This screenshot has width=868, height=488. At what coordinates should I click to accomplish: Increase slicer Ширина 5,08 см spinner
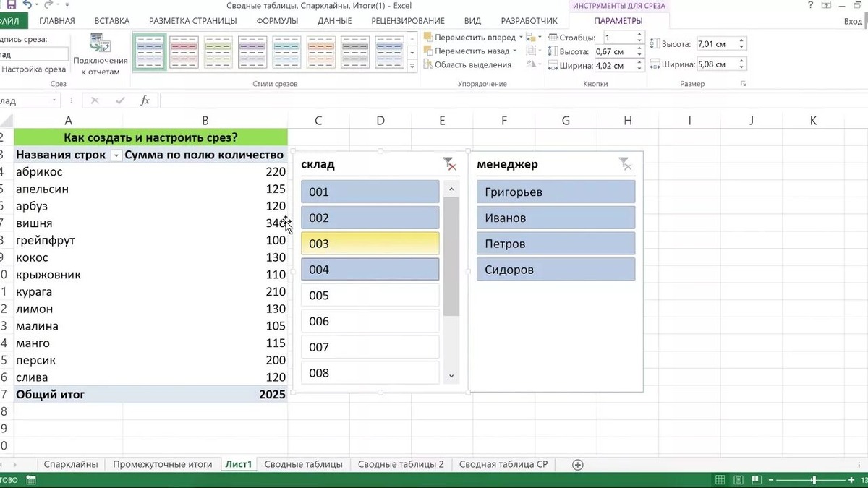coord(741,61)
